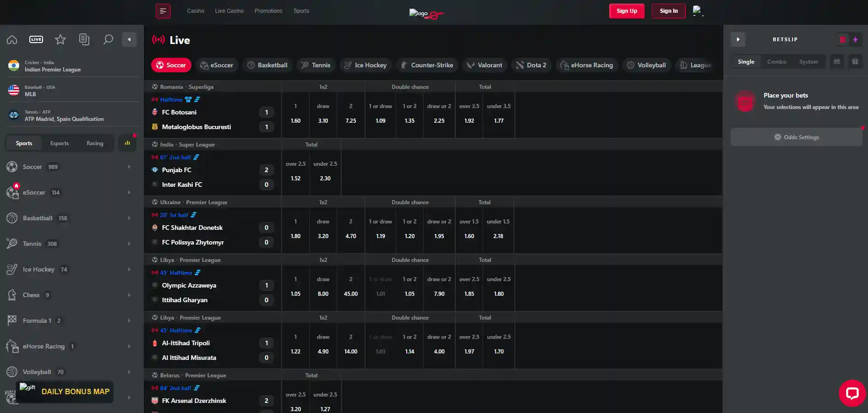Select the eSoccer live tab
Image resolution: width=868 pixels, height=413 pixels.
point(217,65)
